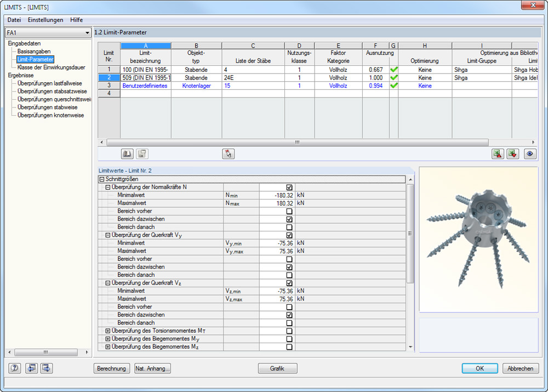
Task: Click down arrow of limit values scrollbar
Action: (410, 347)
